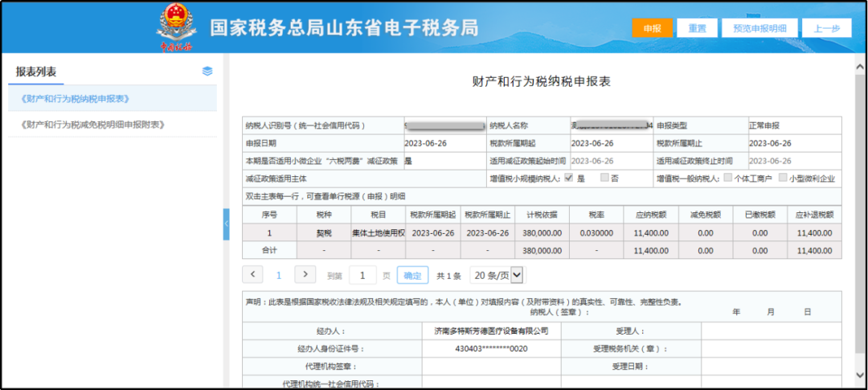
Task: Toggle 增值税小规模纳税人 是 checkbox
Action: [x=568, y=178]
